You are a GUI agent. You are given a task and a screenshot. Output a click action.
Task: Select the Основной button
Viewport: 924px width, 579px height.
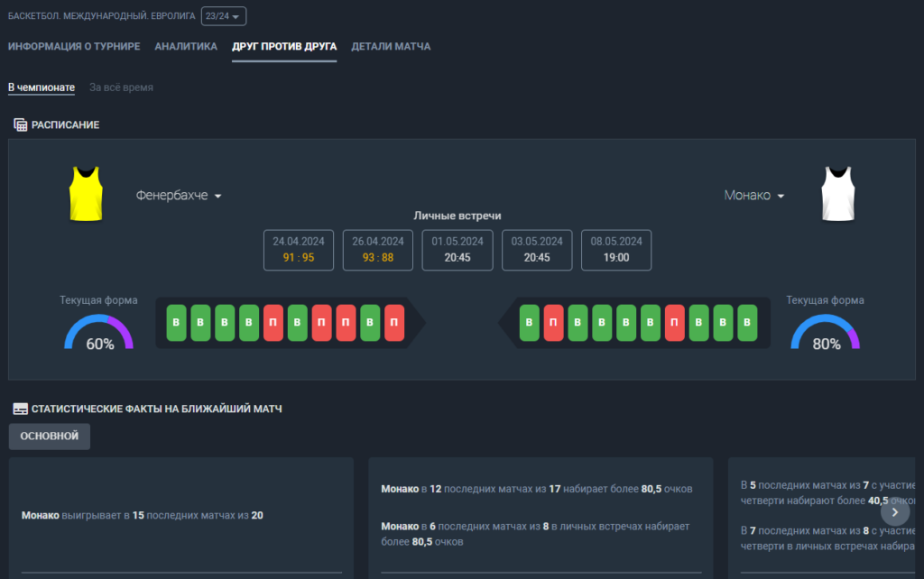pos(50,437)
